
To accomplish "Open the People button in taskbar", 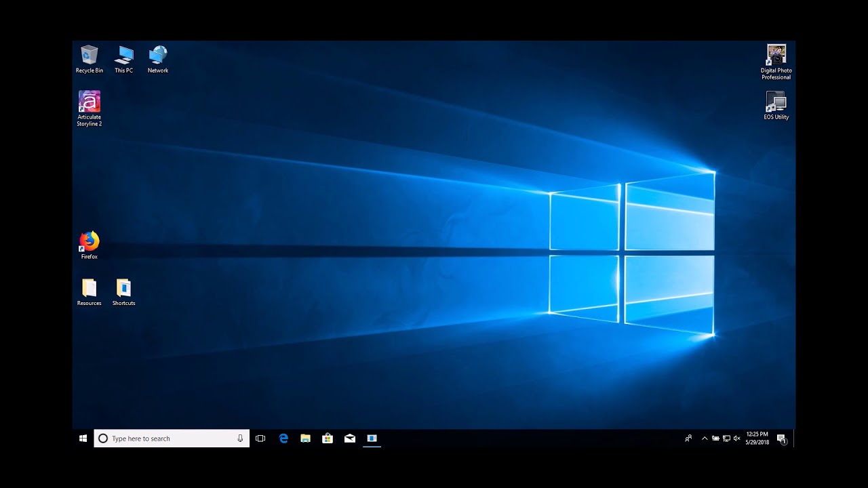I will tap(688, 439).
